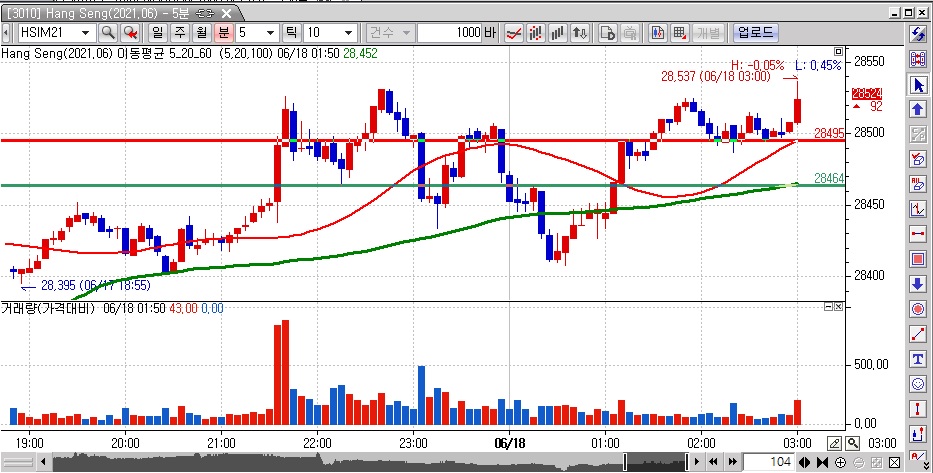Click the 업로드 upload button

pyautogui.click(x=754, y=33)
